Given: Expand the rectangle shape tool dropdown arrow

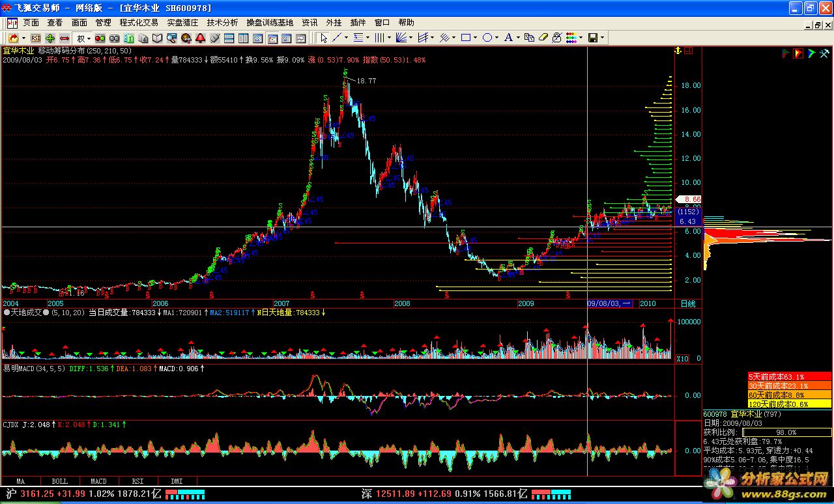Looking at the screenshot, I should point(476,38).
